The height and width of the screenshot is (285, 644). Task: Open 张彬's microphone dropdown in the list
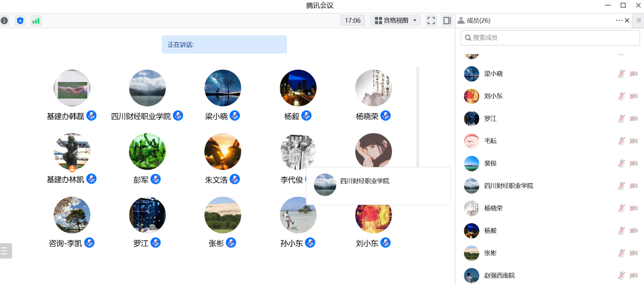tap(621, 253)
